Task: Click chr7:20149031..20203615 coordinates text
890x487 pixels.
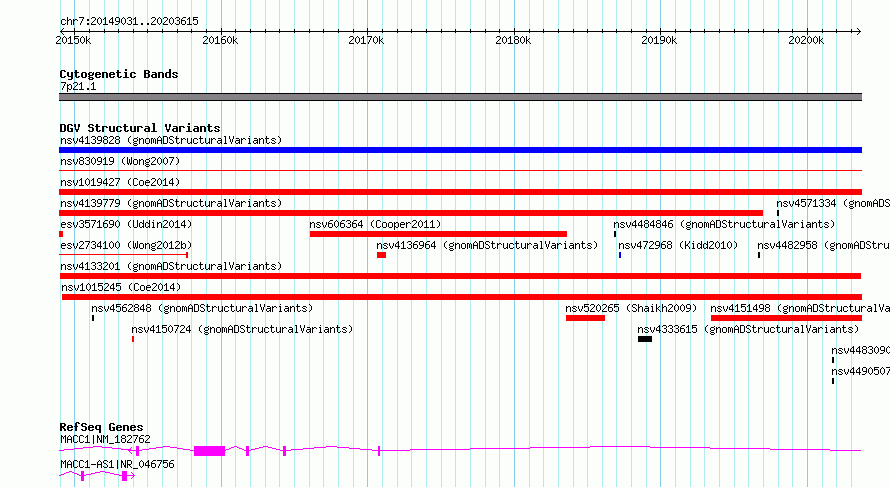Action: click(x=129, y=21)
